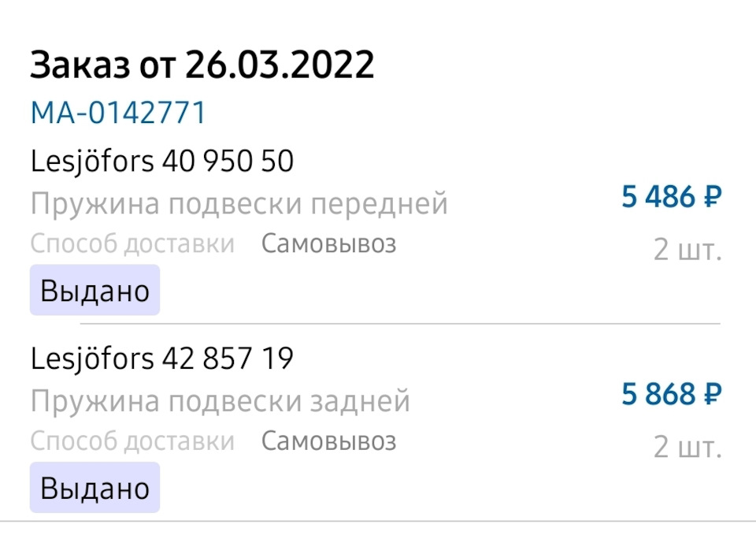Screen dimensions: 756x539
Task: Click the bottom divider line below the order
Action: 378,521
